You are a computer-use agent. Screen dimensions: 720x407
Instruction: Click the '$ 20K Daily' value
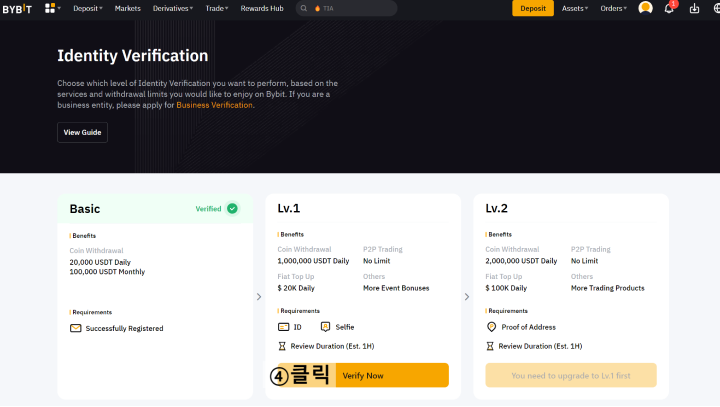pos(296,288)
